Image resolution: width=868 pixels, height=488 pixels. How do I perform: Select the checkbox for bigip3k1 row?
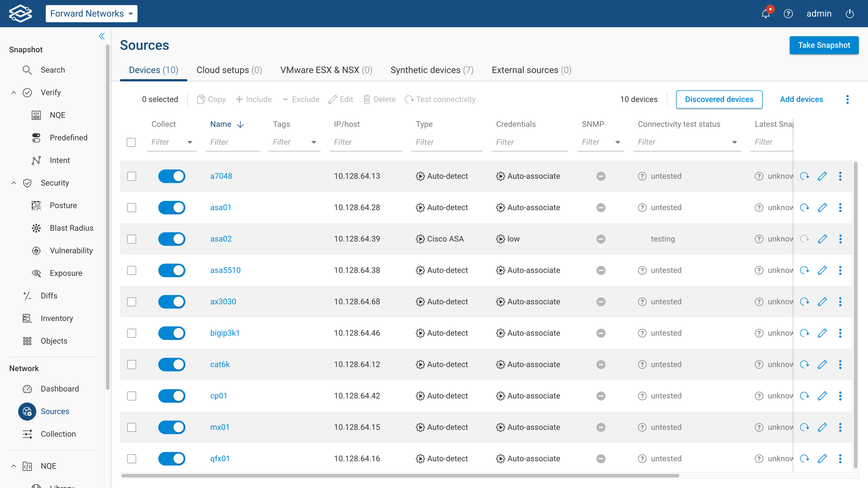(132, 333)
